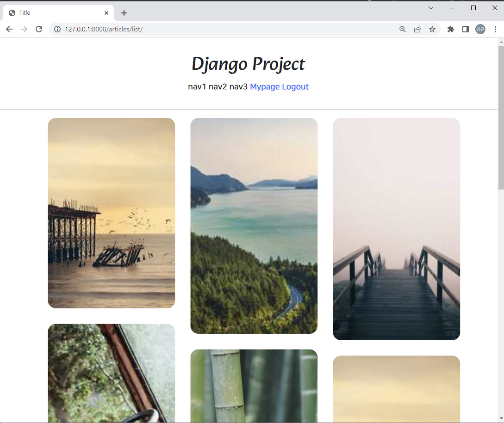
Task: Click the address bar URL
Action: coord(104,29)
